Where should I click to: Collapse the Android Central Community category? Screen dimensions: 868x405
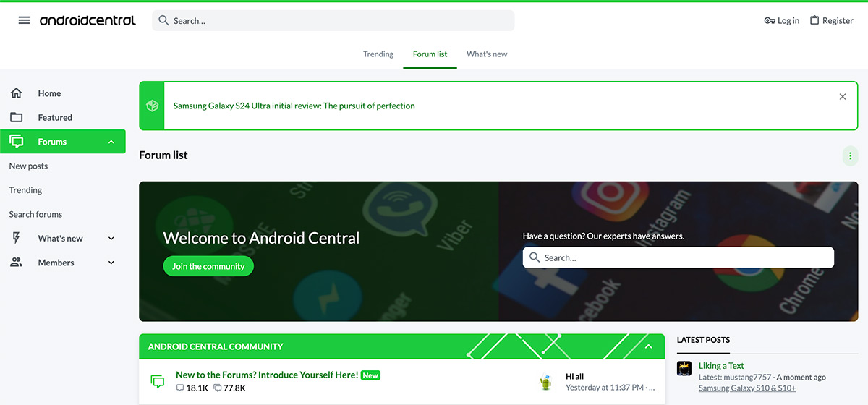(x=649, y=346)
